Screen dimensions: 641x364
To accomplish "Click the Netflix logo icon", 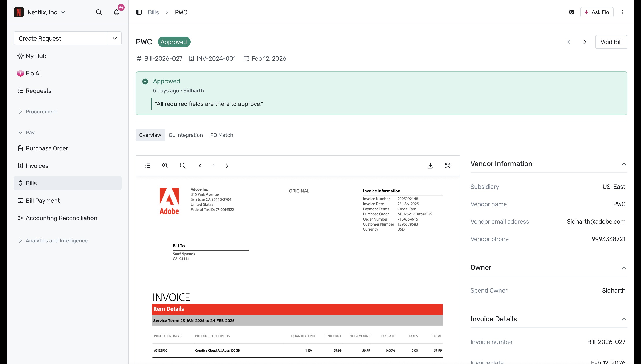I will click(x=19, y=12).
